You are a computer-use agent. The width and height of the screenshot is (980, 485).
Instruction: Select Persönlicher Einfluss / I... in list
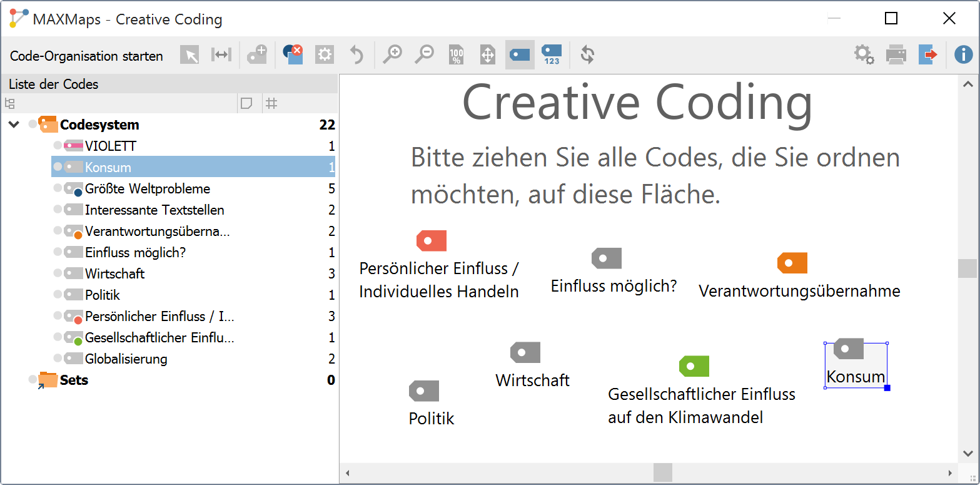(x=160, y=316)
